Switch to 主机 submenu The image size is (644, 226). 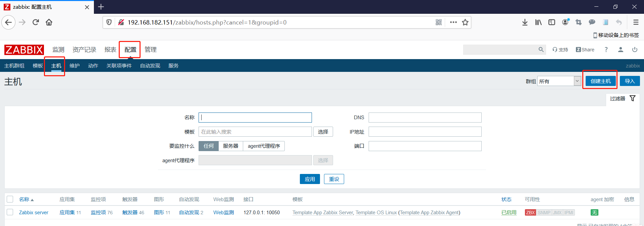[x=56, y=66]
